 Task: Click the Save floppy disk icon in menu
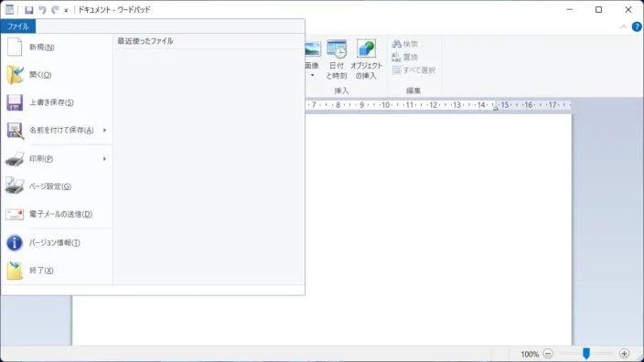point(15,102)
